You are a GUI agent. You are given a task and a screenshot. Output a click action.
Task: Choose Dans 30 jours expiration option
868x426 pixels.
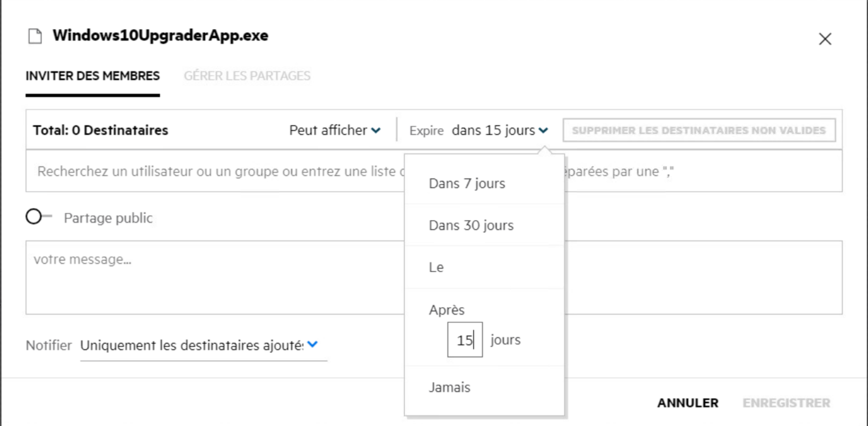471,225
